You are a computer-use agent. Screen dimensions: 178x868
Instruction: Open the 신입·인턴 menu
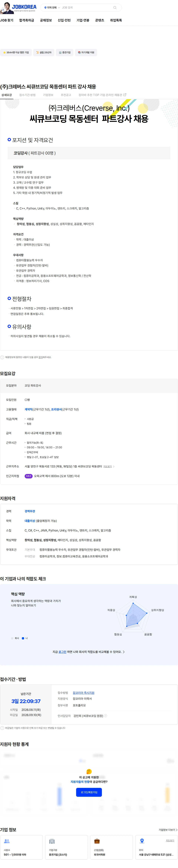coord(64,21)
